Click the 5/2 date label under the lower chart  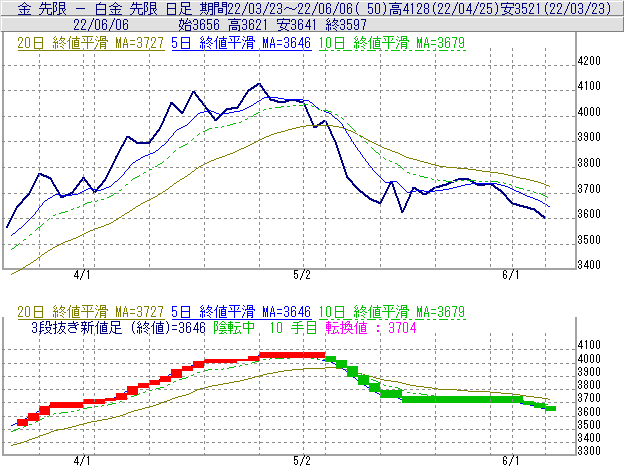click(302, 461)
